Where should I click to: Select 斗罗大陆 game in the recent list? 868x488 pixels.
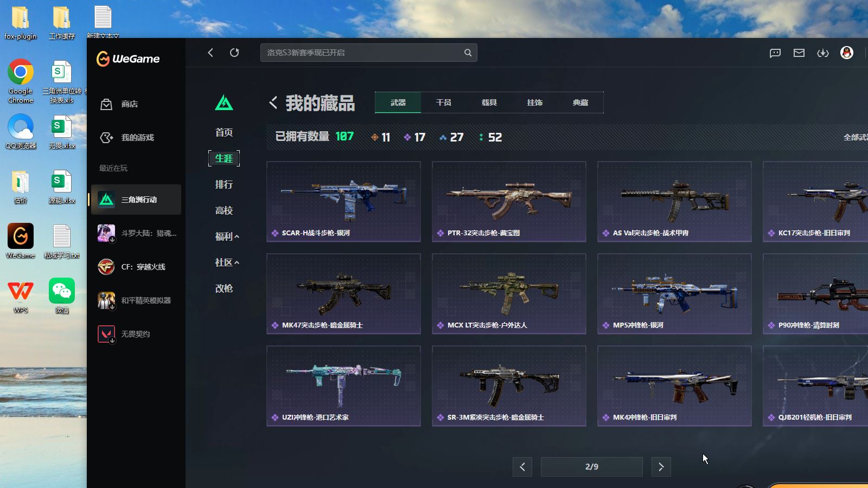(x=136, y=233)
